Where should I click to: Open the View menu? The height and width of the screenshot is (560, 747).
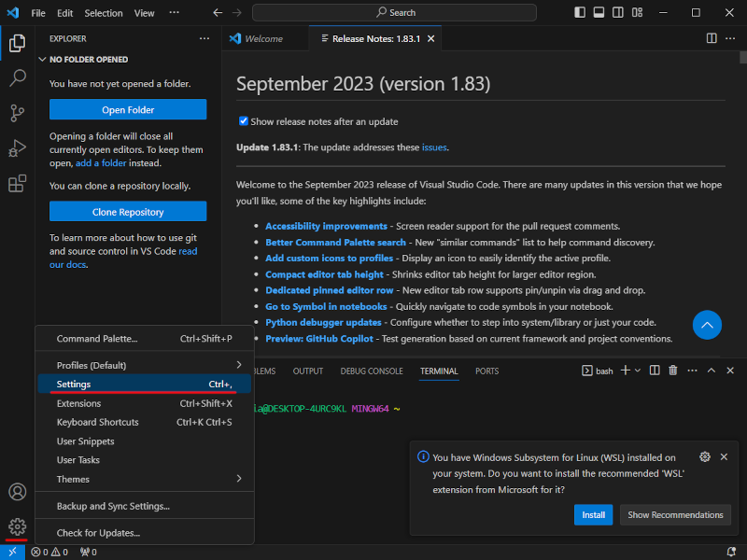tap(144, 13)
